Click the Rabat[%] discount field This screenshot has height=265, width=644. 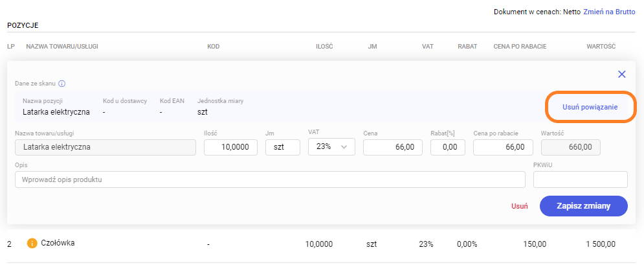point(447,147)
